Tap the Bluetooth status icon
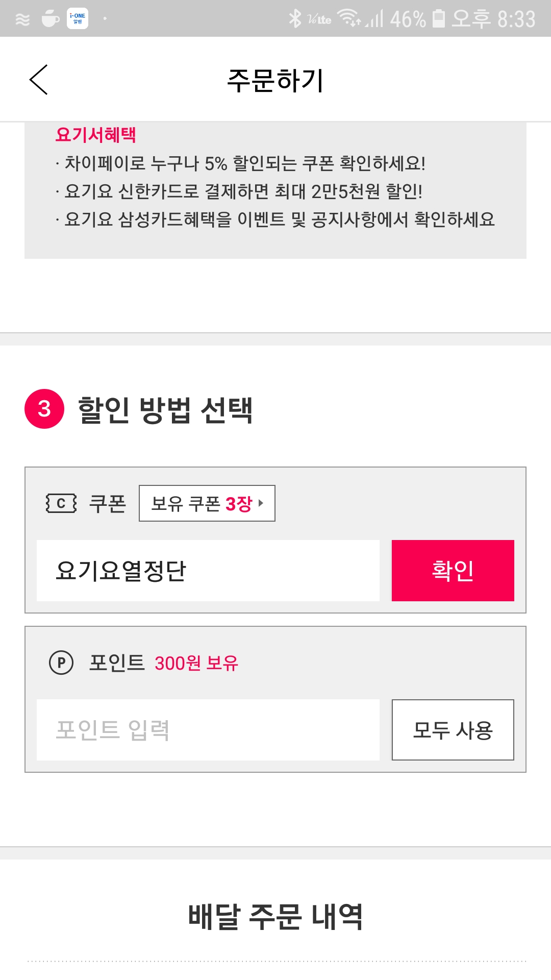The image size is (551, 980). pos(295,19)
